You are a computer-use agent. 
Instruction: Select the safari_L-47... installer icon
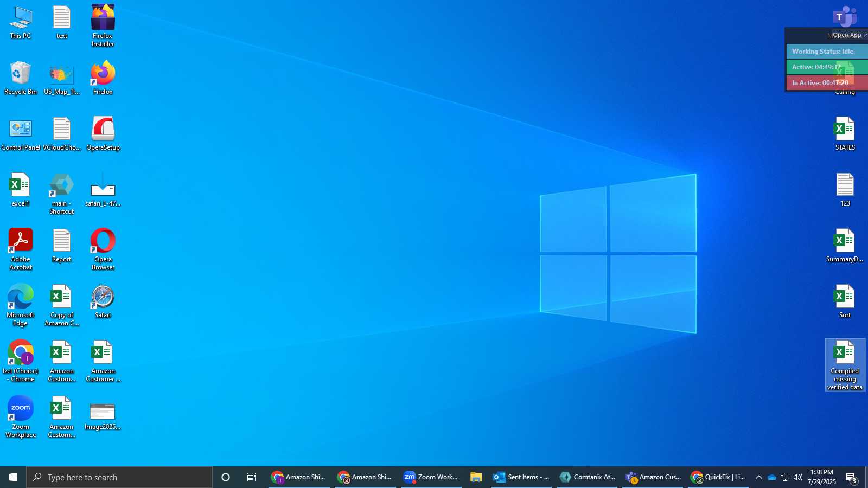click(103, 190)
